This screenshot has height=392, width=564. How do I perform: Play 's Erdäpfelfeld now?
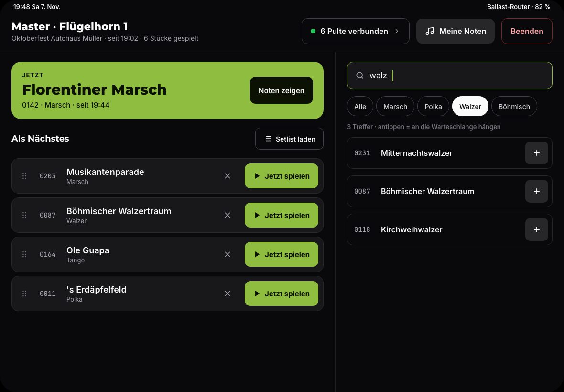281,294
